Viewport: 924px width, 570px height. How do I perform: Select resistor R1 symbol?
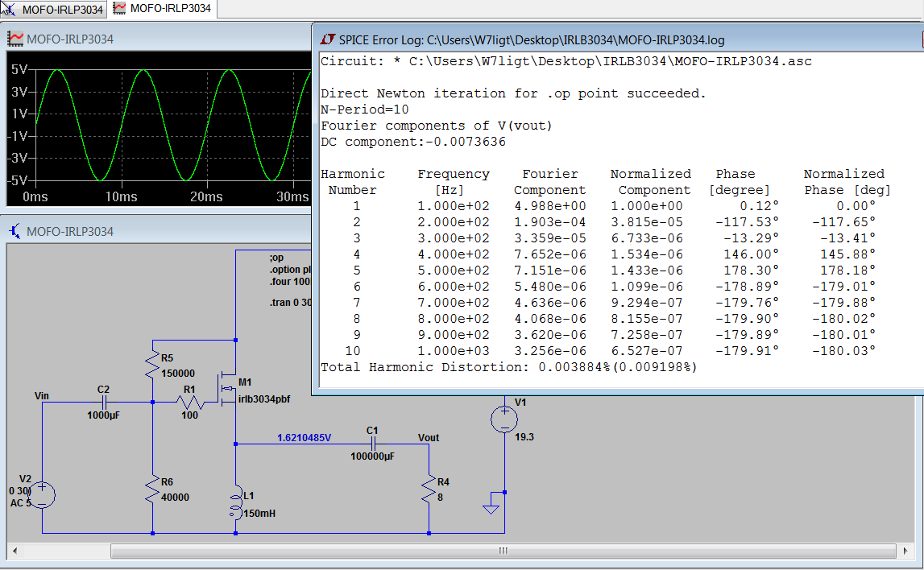coord(190,403)
